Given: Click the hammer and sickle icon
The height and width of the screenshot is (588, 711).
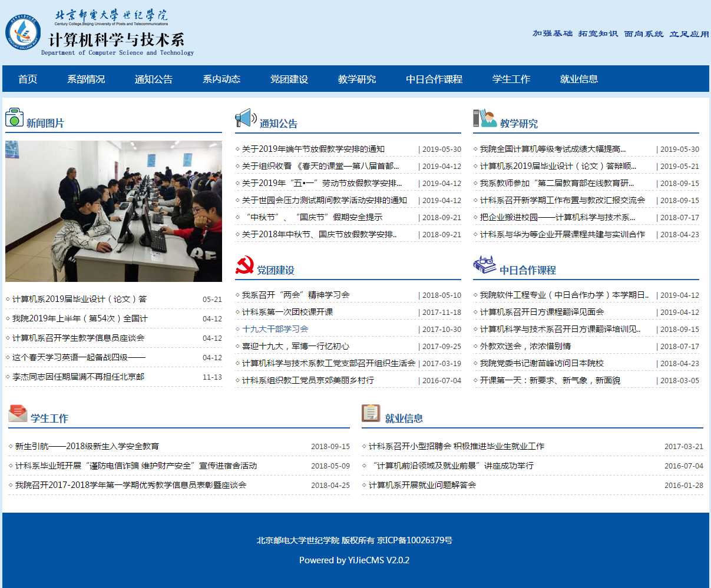Looking at the screenshot, I should point(244,265).
